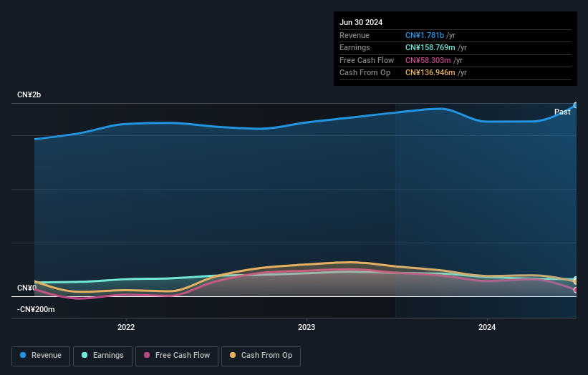Toggle the Earnings series legend button
The image size is (588, 375).
coord(102,356)
